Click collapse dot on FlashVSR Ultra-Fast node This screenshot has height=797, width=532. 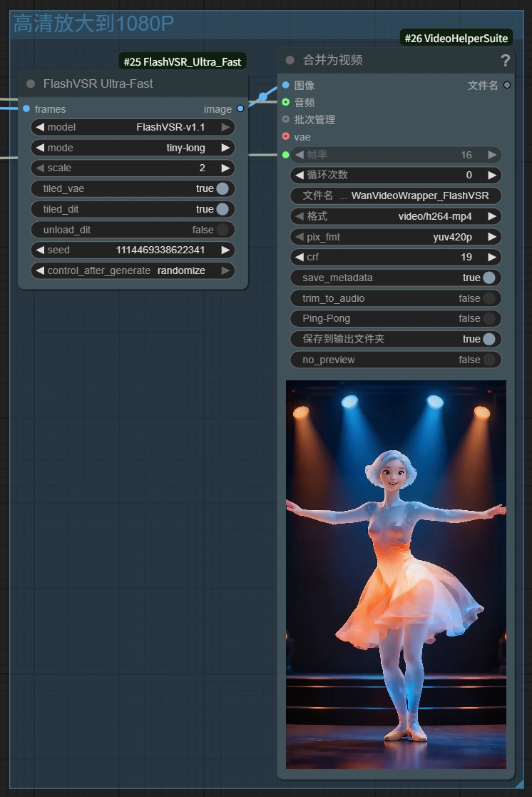31,83
